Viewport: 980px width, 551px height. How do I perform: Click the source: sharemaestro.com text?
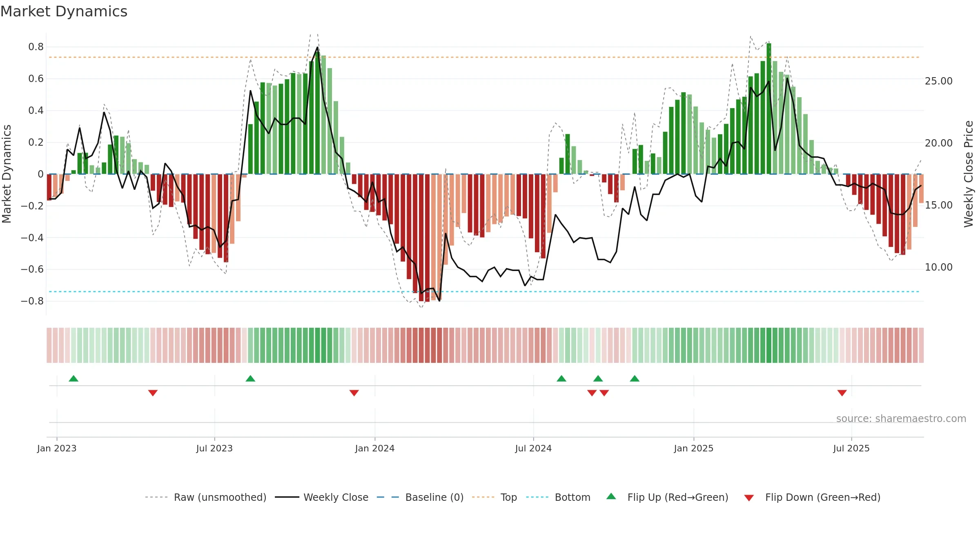click(901, 418)
